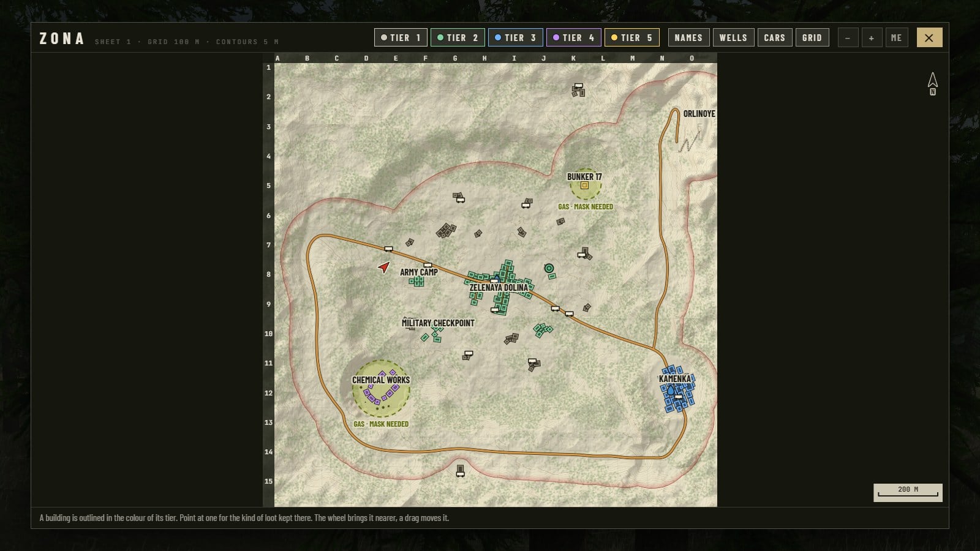Select the car marker inside Kamenka
Image resolution: width=980 pixels, height=551 pixels.
click(679, 397)
